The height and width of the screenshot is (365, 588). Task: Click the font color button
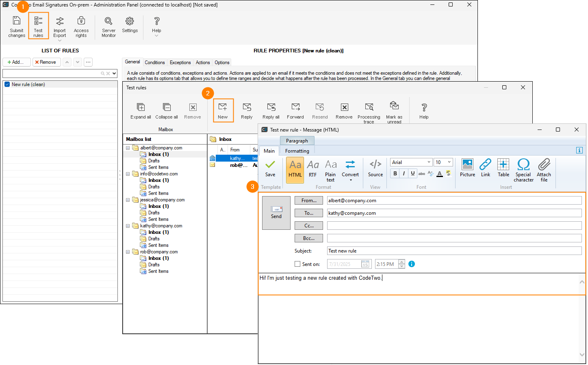[x=440, y=173]
